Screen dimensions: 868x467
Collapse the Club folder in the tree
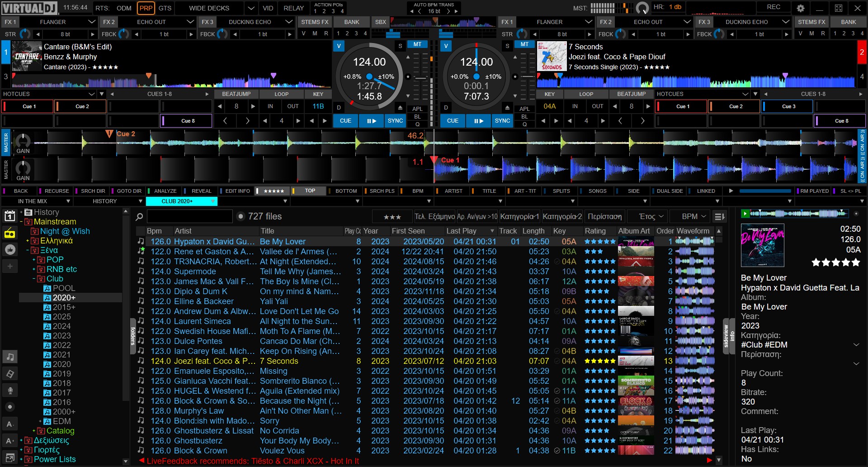pyautogui.click(x=34, y=279)
